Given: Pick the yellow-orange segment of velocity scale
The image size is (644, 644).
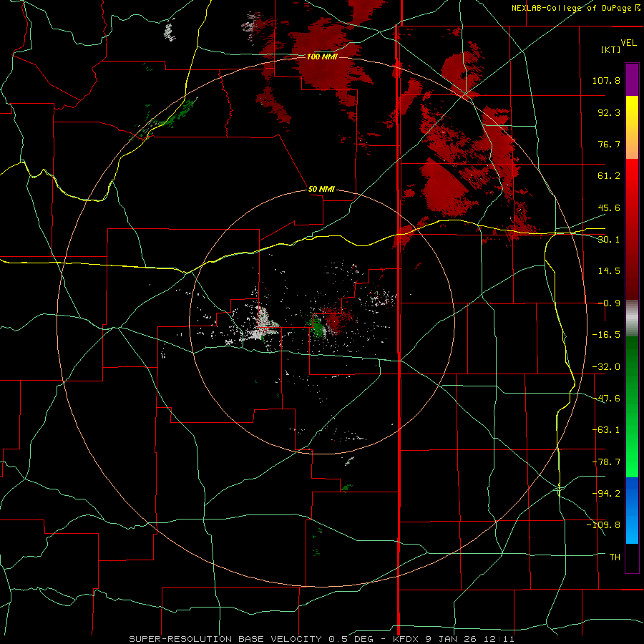Looking at the screenshot, I should [632, 127].
